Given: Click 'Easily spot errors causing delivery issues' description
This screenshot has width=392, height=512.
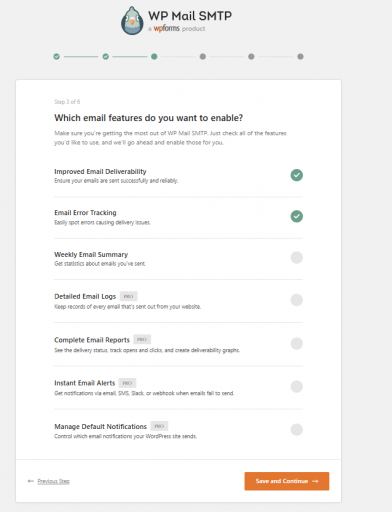Looking at the screenshot, I should [102, 222].
